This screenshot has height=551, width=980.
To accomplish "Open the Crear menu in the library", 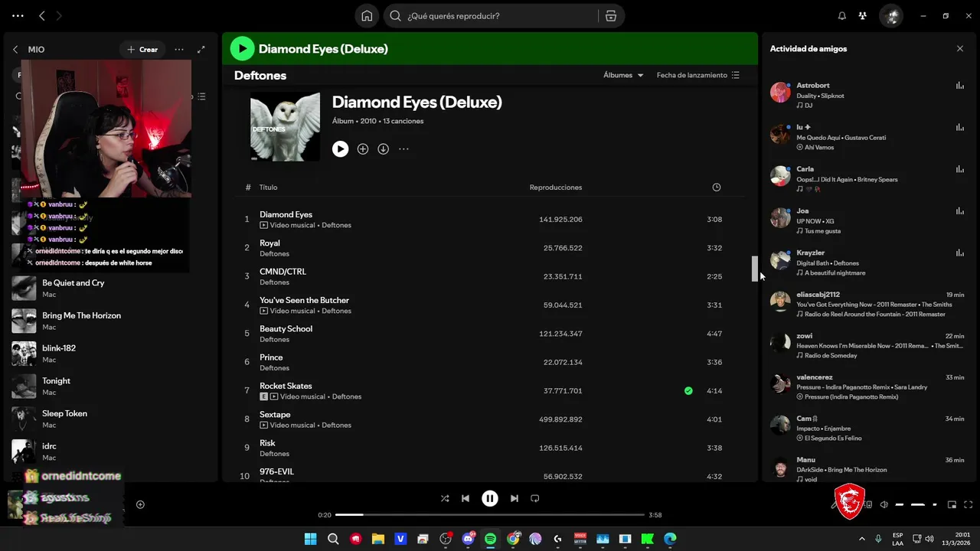I will click(x=142, y=49).
